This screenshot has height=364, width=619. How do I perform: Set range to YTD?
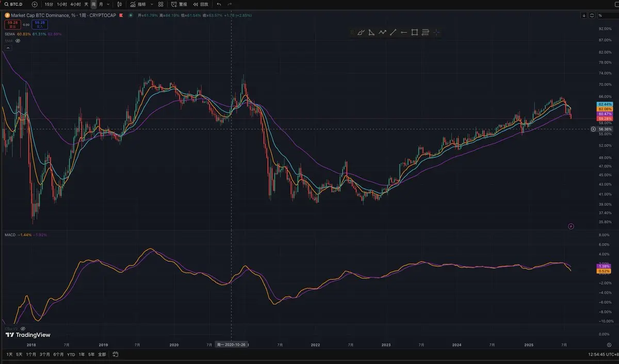(71, 355)
